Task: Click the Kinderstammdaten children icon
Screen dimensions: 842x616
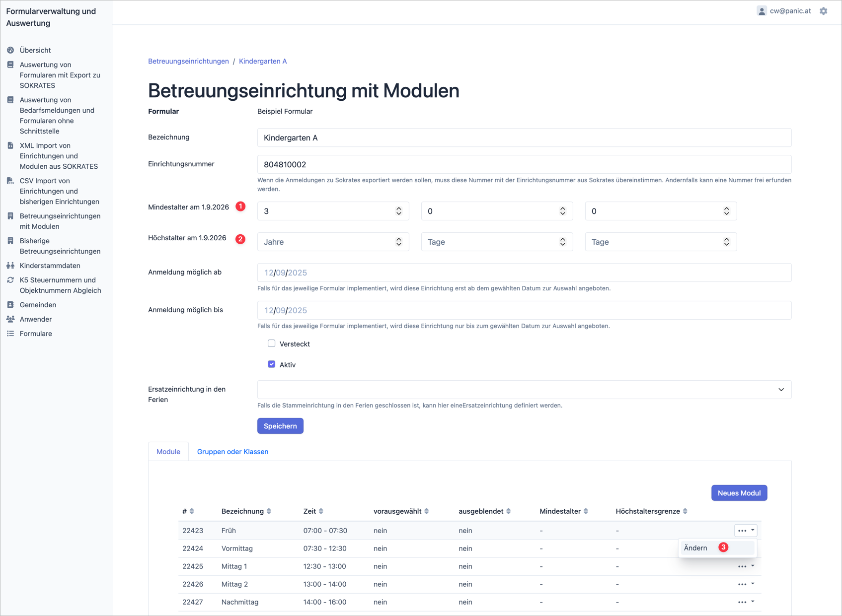Action: point(10,266)
